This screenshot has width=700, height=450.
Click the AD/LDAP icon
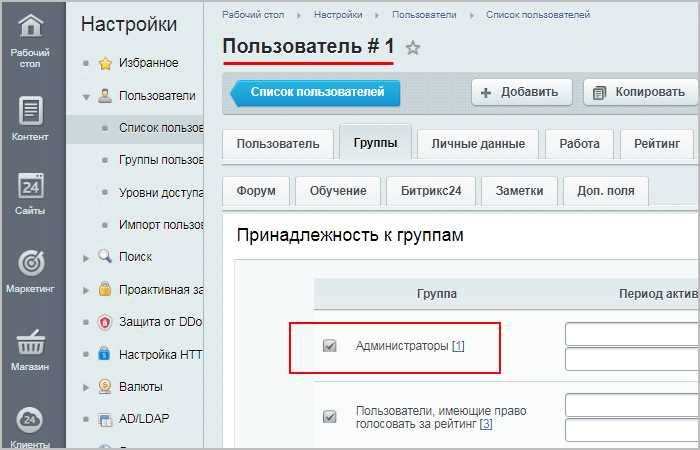coord(105,419)
